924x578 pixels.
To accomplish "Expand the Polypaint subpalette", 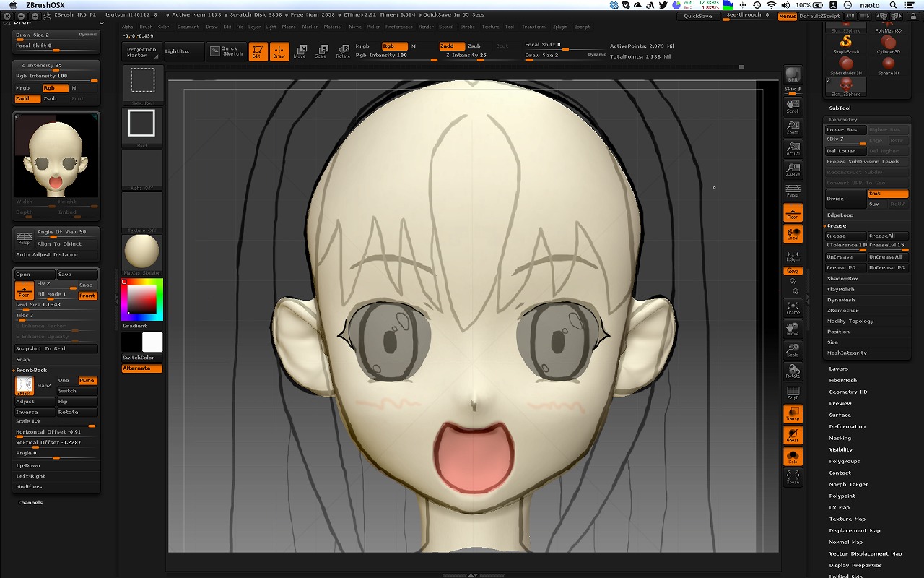I will point(842,496).
